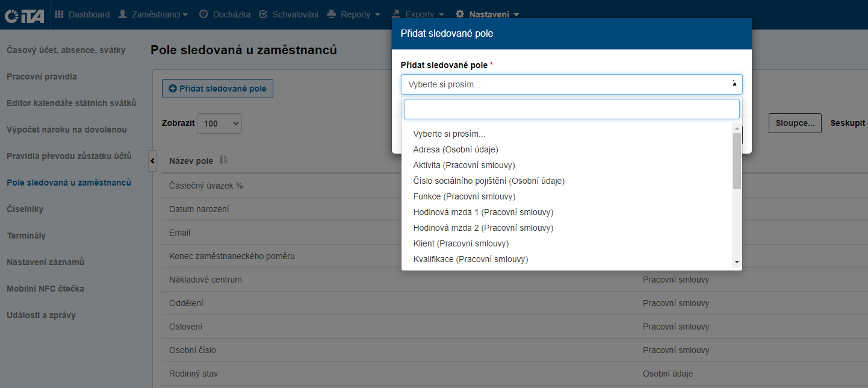Click the dropdown search input field

(x=571, y=109)
